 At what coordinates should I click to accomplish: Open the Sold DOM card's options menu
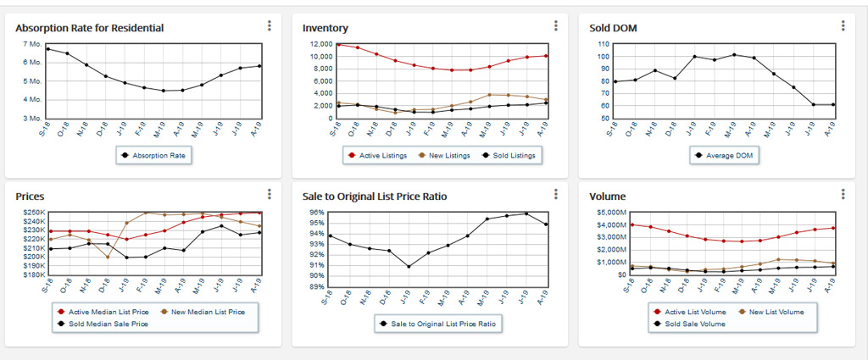click(x=843, y=25)
